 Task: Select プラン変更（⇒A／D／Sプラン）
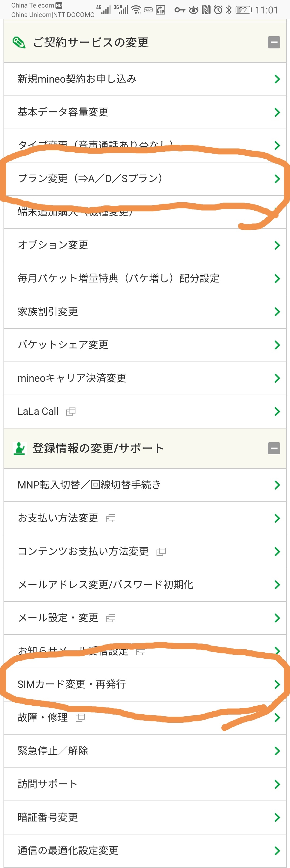90,179
